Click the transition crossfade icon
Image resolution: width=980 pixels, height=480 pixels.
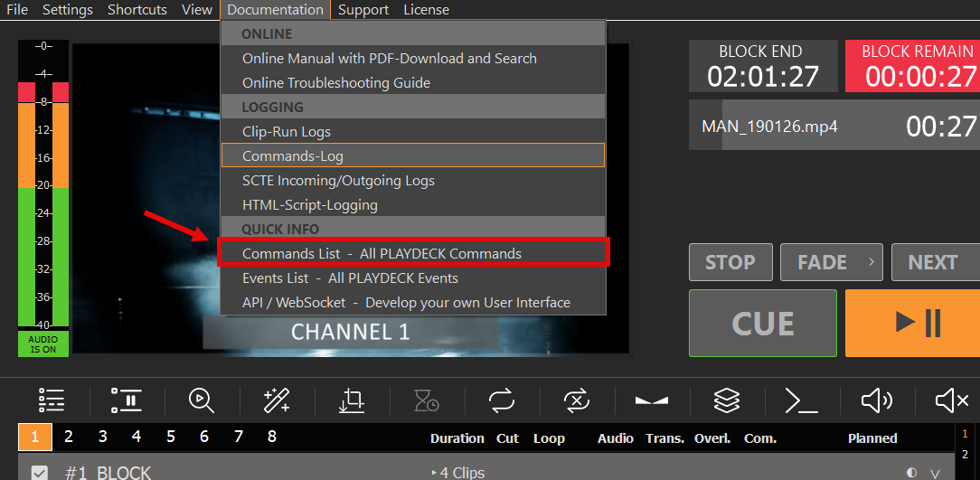click(652, 400)
